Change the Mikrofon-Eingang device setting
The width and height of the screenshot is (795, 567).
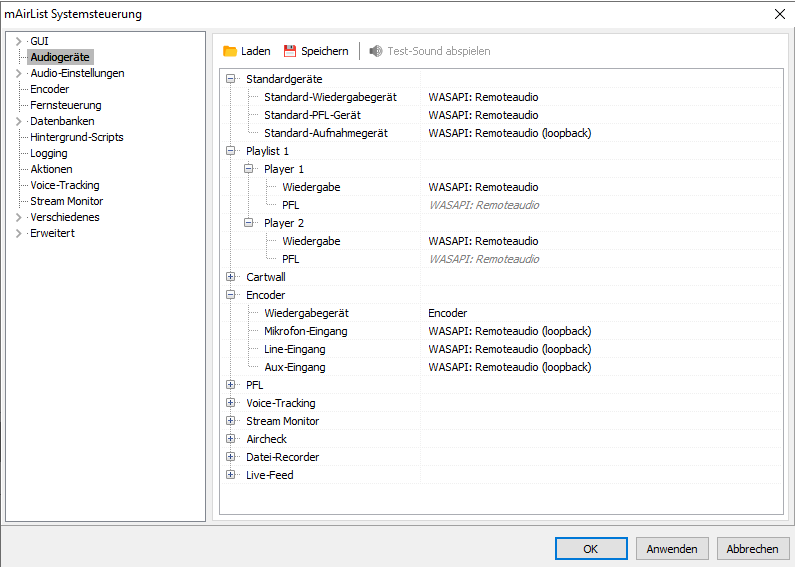point(509,331)
